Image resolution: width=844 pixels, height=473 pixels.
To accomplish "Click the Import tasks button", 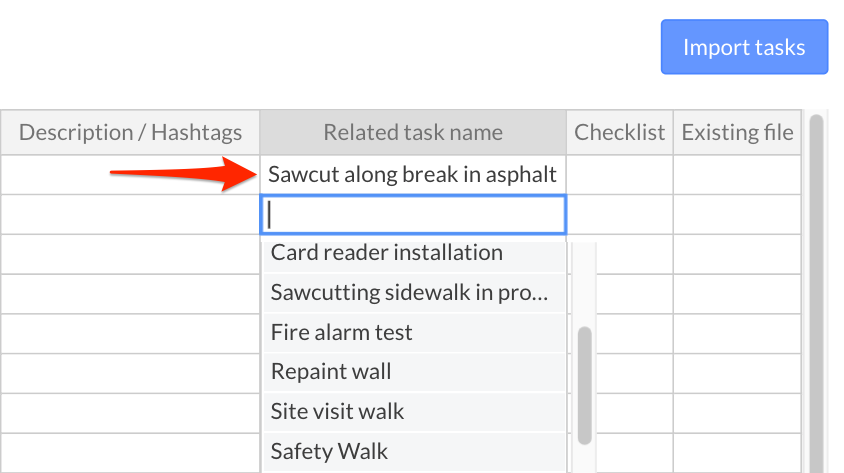I will (744, 47).
